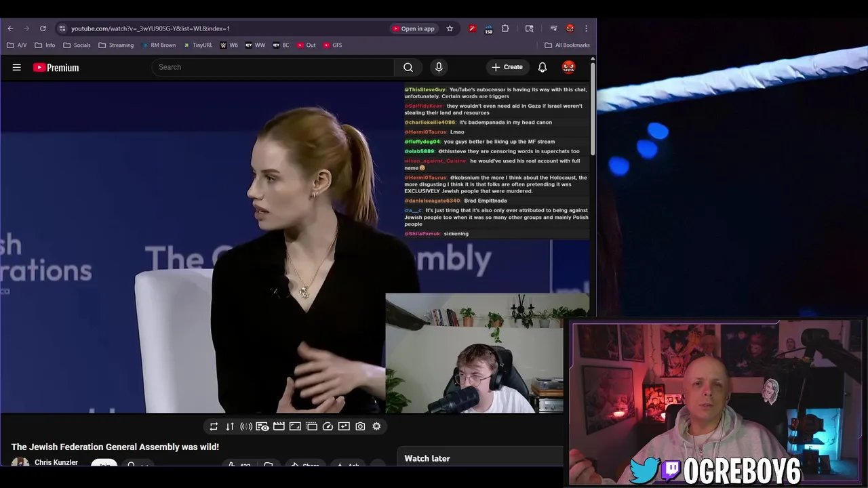Reload the YouTube page

pos(43,28)
